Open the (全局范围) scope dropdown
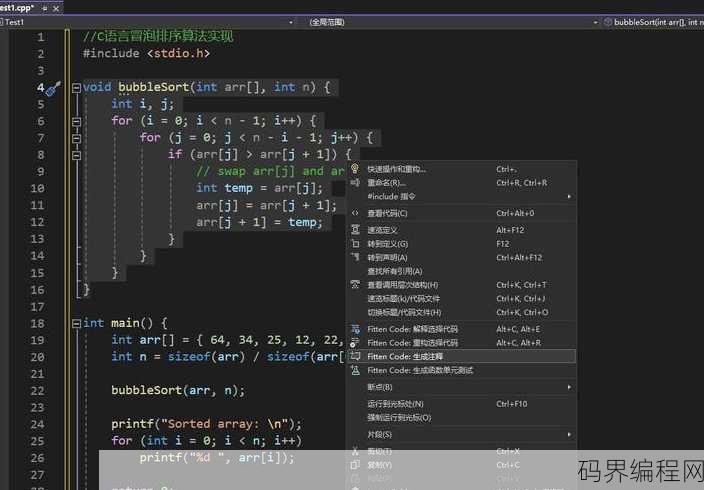The image size is (704, 490). point(596,22)
